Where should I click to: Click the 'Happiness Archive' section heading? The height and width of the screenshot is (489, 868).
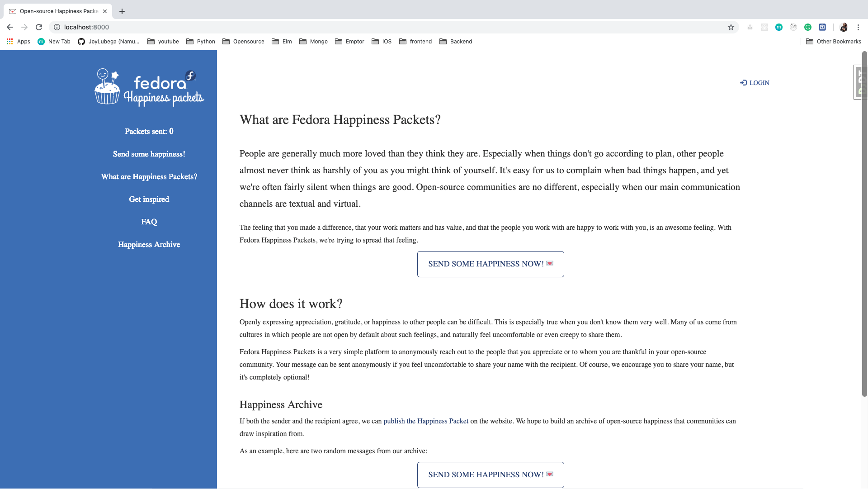point(281,404)
